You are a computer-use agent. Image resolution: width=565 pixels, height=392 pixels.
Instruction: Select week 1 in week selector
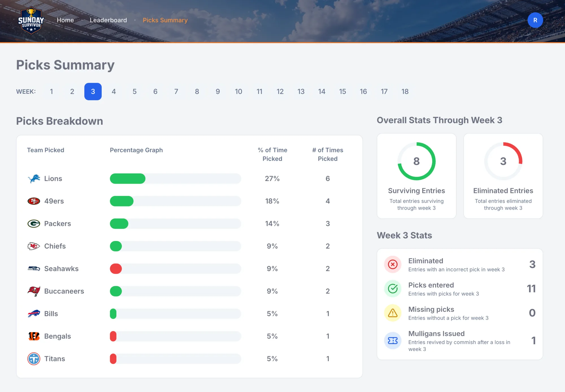pyautogui.click(x=51, y=91)
